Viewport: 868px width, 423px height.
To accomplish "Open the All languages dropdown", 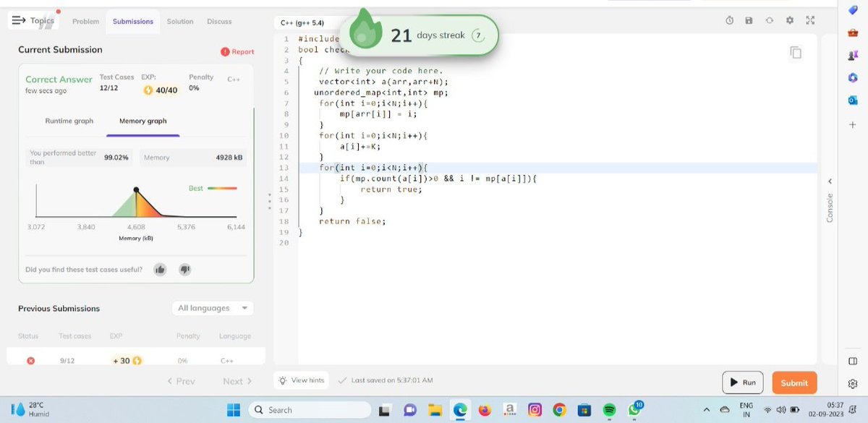I will pyautogui.click(x=212, y=307).
